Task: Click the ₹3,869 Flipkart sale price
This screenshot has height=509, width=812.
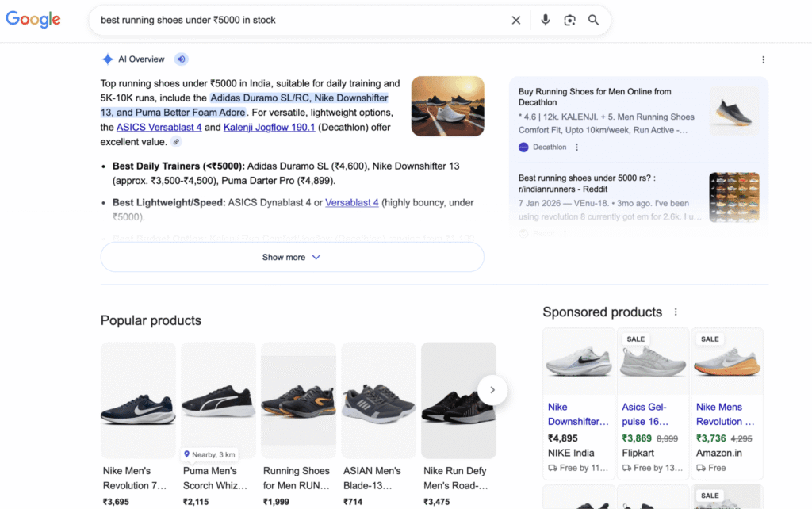Action: coord(637,438)
